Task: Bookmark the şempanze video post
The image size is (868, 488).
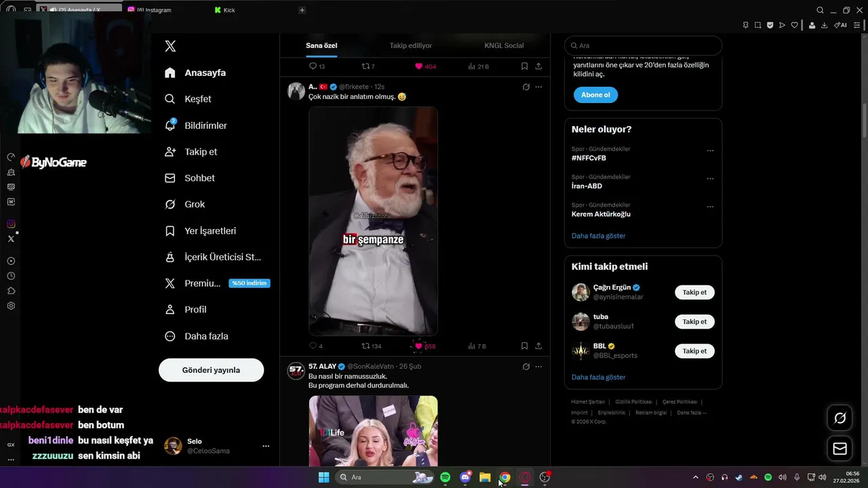Action: [524, 346]
